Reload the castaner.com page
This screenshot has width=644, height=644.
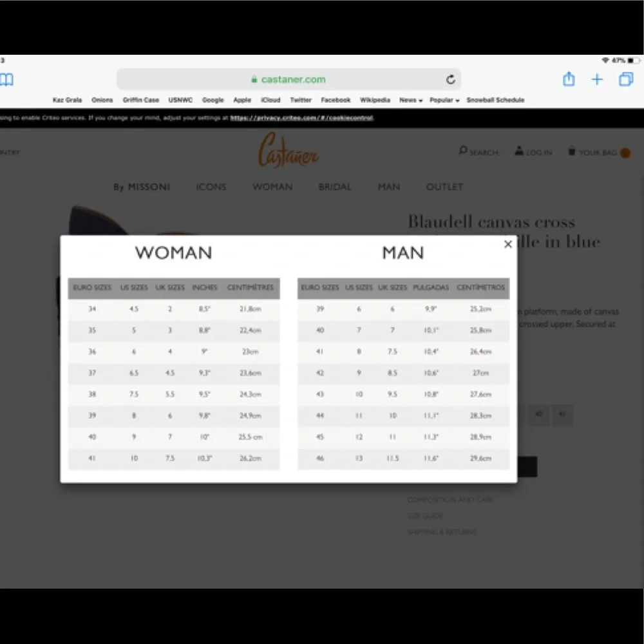[451, 79]
